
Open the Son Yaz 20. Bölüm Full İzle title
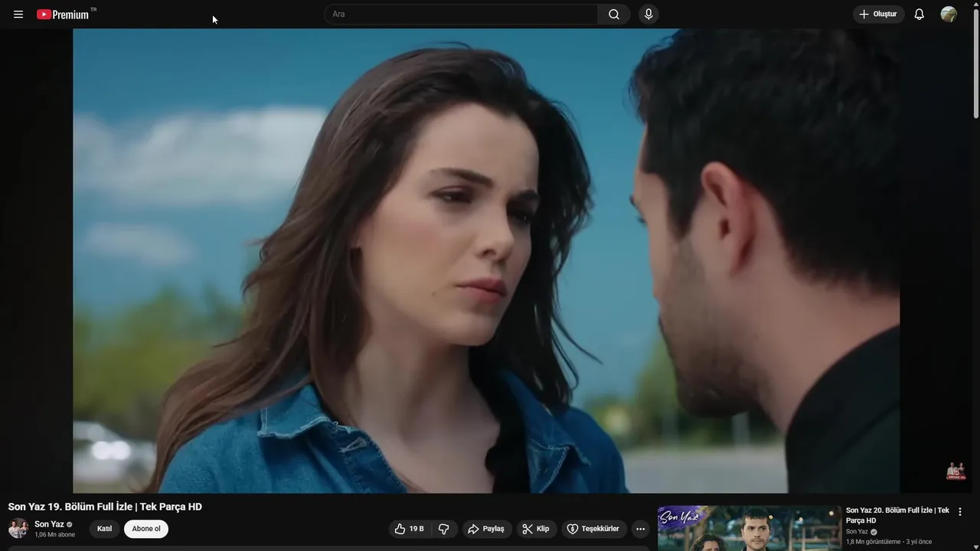pyautogui.click(x=897, y=515)
